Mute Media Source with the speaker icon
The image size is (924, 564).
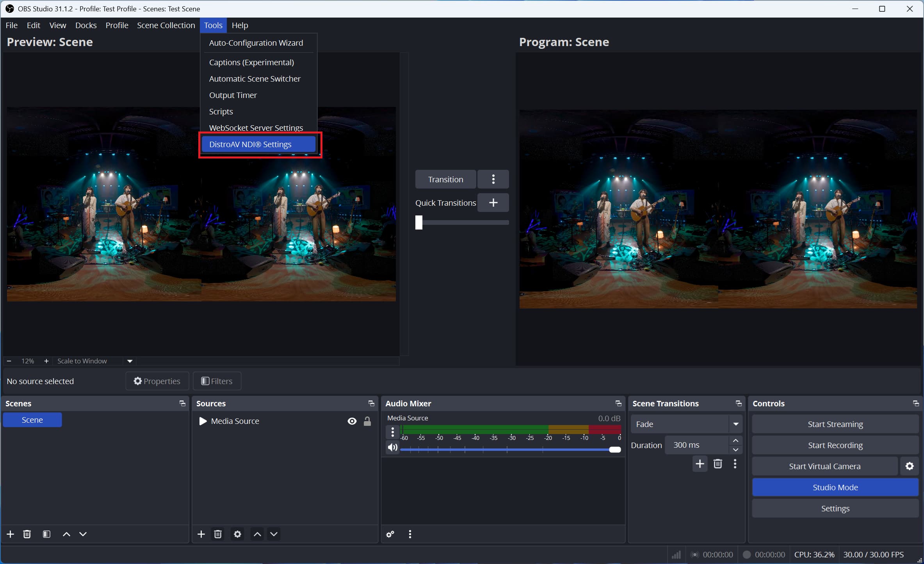click(x=392, y=448)
